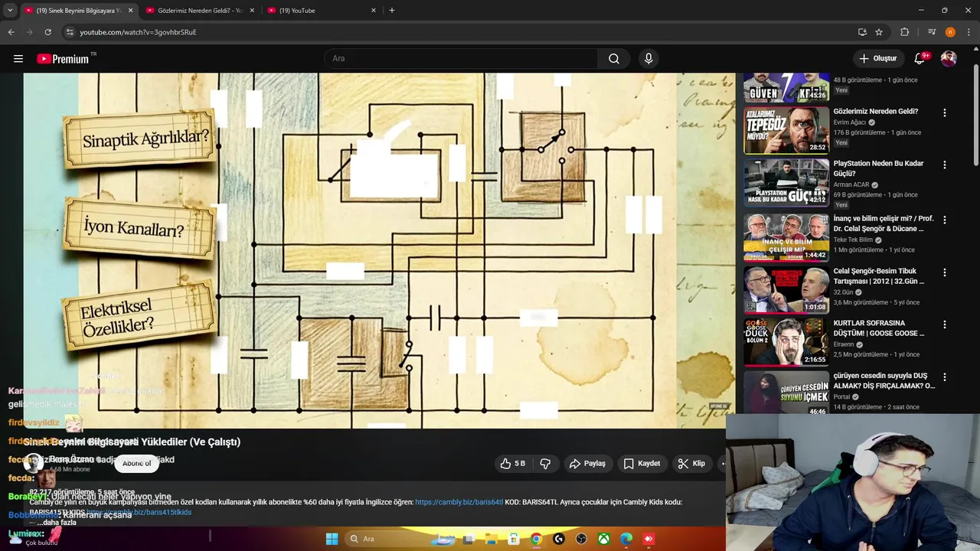
Task: Click the Abone ol subscribe button
Action: click(137, 463)
